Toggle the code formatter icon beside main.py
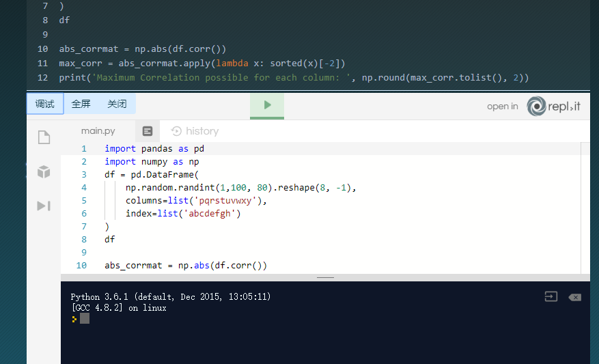Image resolution: width=599 pixels, height=364 pixels. 148,131
